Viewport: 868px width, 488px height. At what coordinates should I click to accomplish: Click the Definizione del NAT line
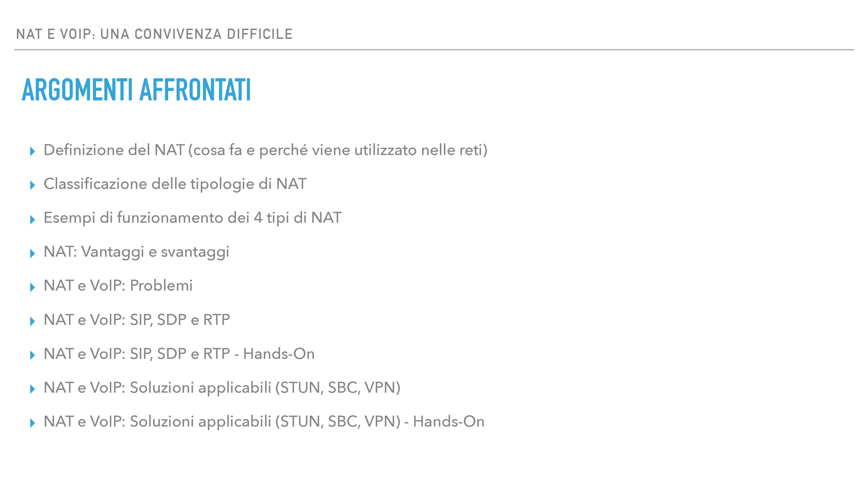click(266, 150)
